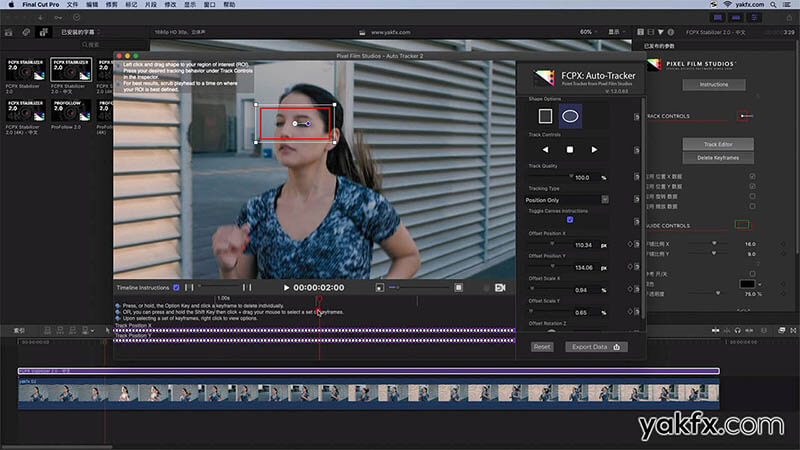Open the 帮助 menu
The image size is (800, 450).
coord(229,4)
